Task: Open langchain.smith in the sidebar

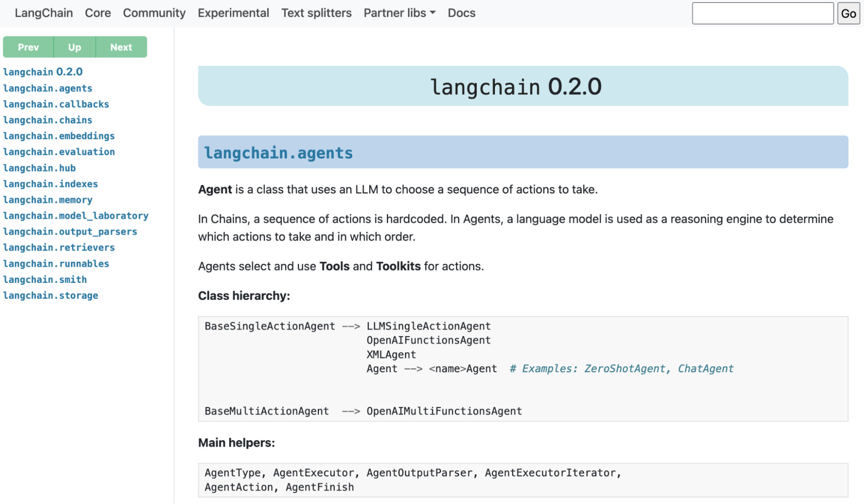Action: click(x=45, y=279)
